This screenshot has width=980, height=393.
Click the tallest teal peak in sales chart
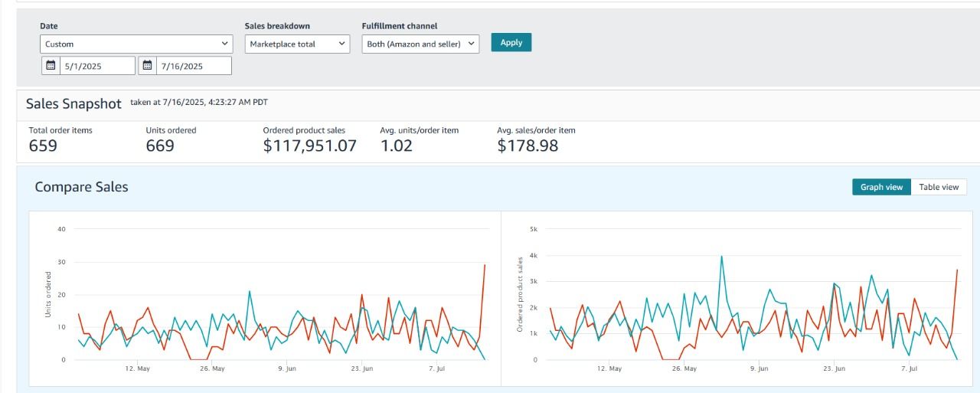click(721, 257)
